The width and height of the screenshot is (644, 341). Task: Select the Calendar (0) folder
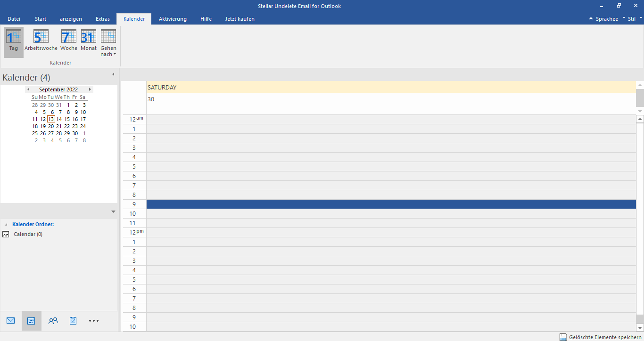point(28,234)
